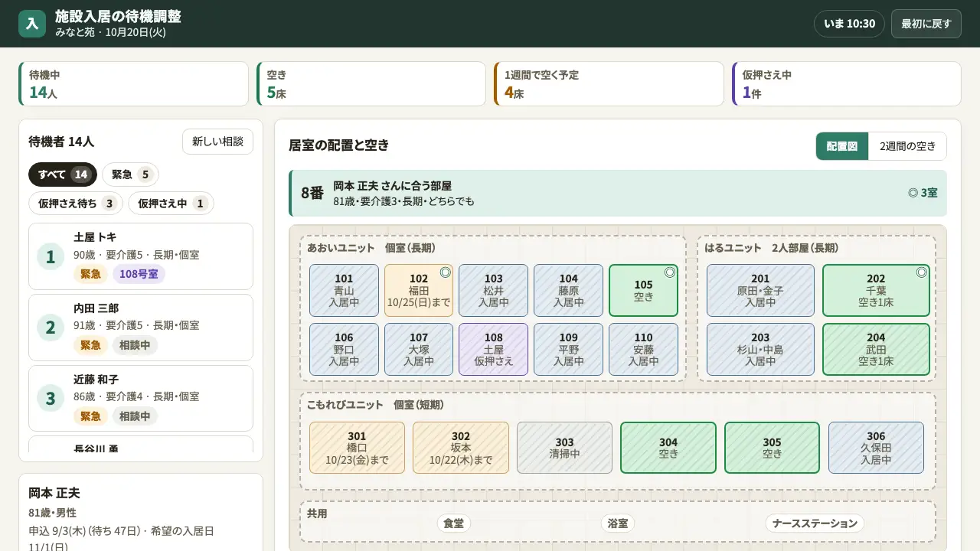Select room 103 松井

pyautogui.click(x=494, y=290)
